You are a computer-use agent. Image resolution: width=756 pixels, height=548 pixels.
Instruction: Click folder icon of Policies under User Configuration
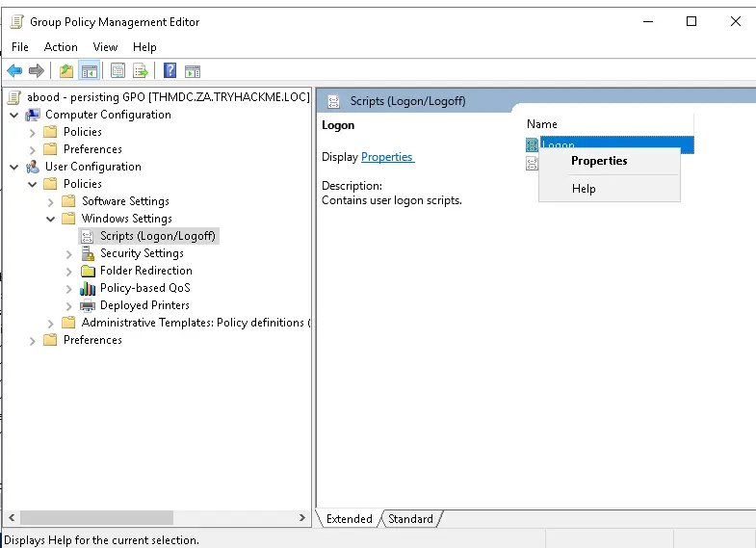pos(50,184)
